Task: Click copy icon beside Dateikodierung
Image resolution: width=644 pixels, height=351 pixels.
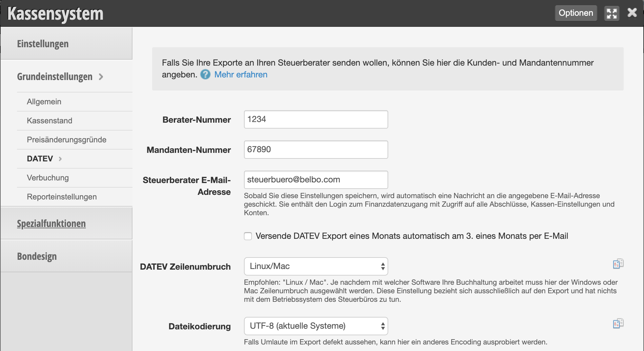Action: [618, 323]
